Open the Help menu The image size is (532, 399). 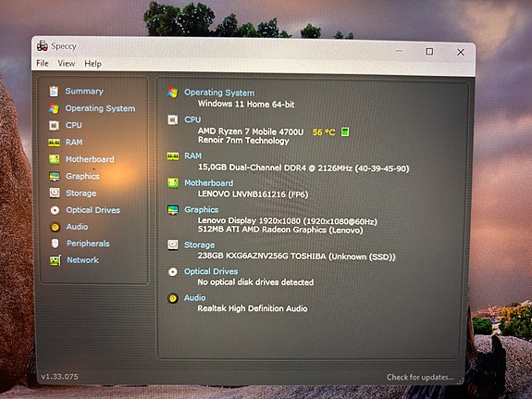pyautogui.click(x=93, y=64)
